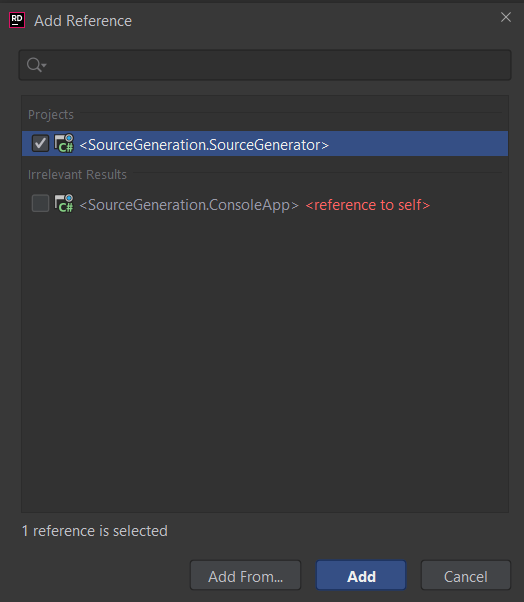Click the Irrelevant Results section header
The image size is (524, 602).
click(77, 174)
